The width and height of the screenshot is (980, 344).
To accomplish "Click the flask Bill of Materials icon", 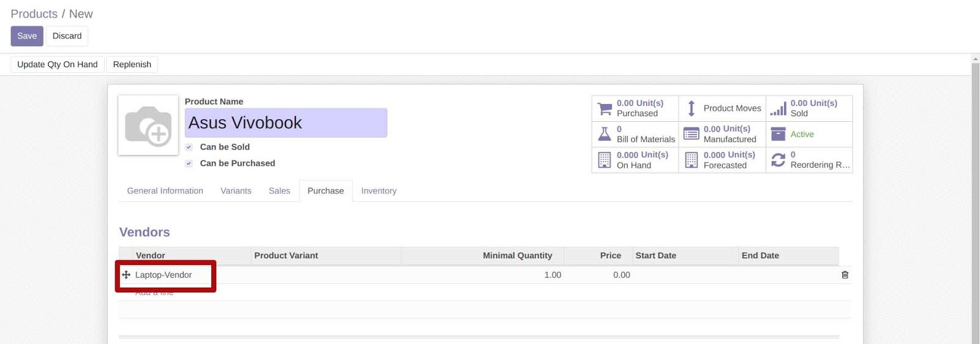I will pos(605,134).
